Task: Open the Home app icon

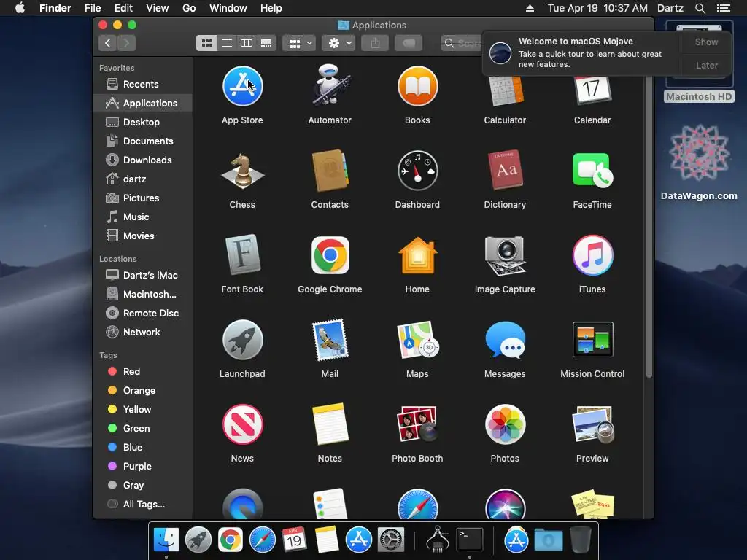Action: [x=417, y=255]
